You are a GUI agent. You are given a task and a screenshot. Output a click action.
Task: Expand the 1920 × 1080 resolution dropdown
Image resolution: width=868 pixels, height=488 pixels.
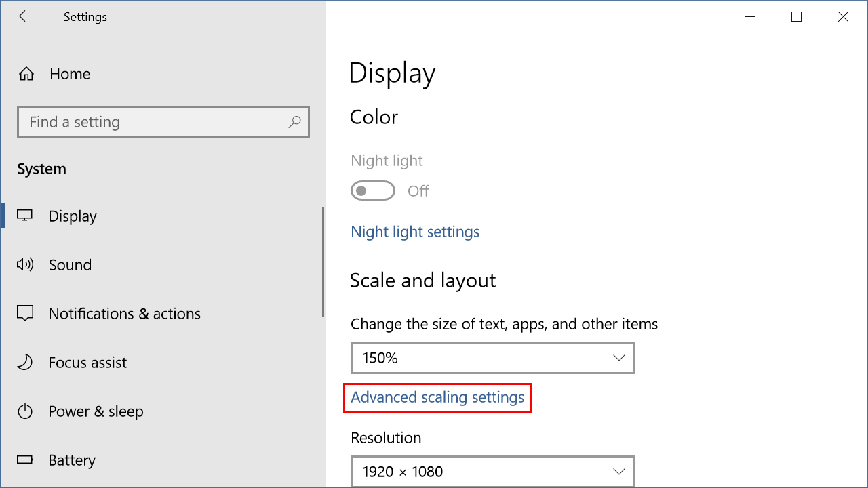492,471
